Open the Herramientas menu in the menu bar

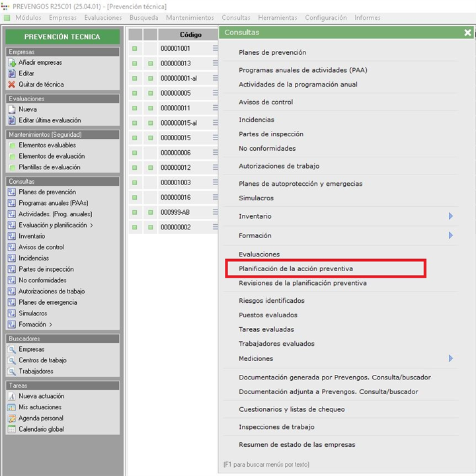click(x=277, y=18)
